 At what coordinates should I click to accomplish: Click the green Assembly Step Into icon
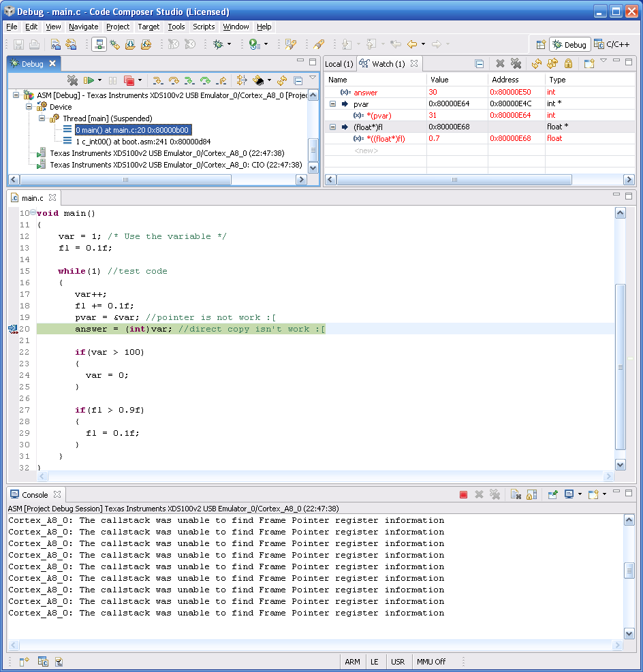[x=189, y=80]
